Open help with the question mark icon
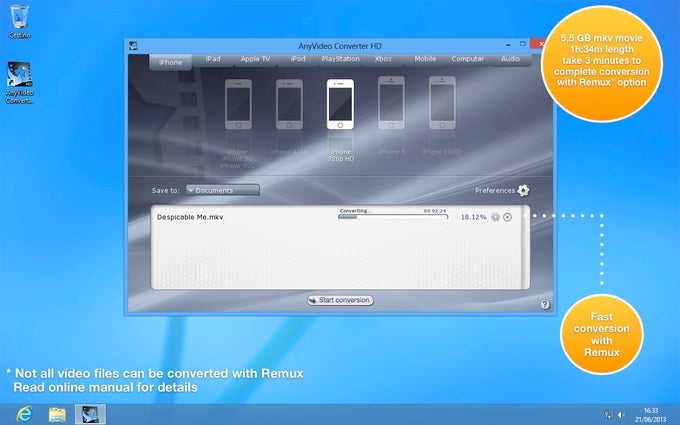 coord(545,305)
